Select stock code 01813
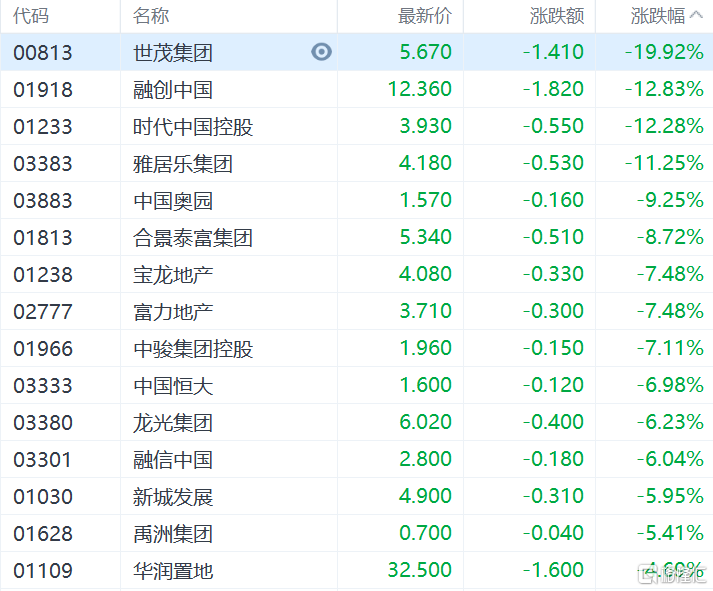The image size is (713, 591). coord(43,238)
